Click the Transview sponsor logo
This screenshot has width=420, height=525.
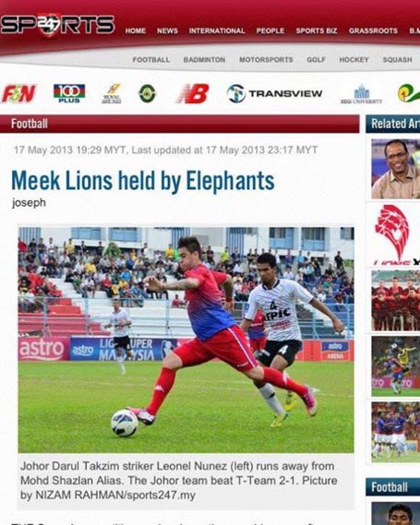274,93
